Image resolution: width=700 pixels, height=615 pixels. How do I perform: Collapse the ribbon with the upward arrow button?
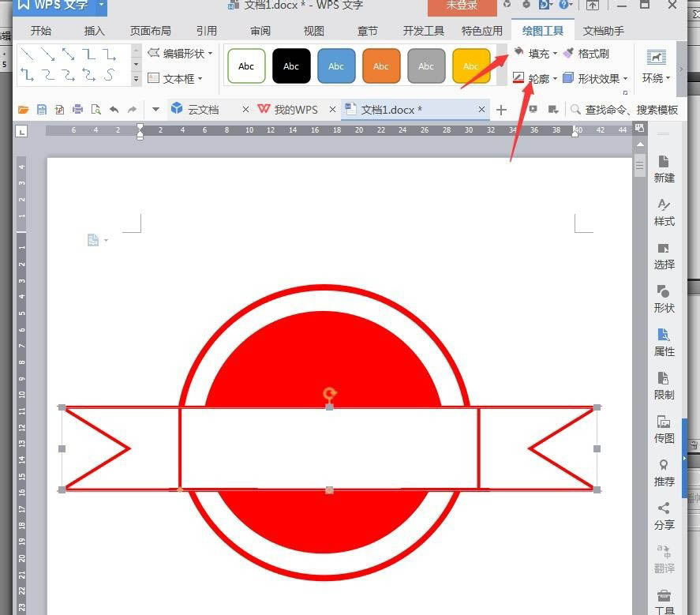pyautogui.click(x=593, y=6)
